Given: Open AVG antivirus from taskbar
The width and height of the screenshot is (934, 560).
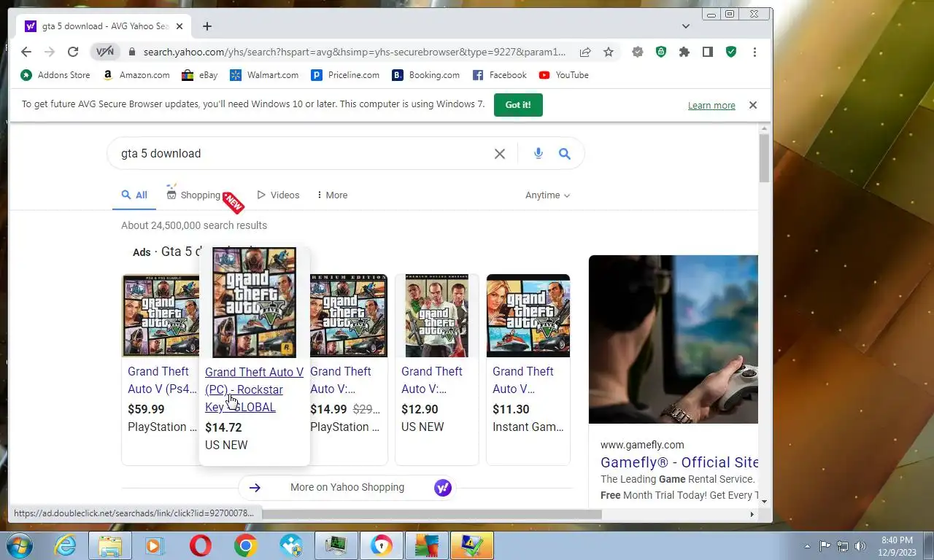Looking at the screenshot, I should 427,545.
